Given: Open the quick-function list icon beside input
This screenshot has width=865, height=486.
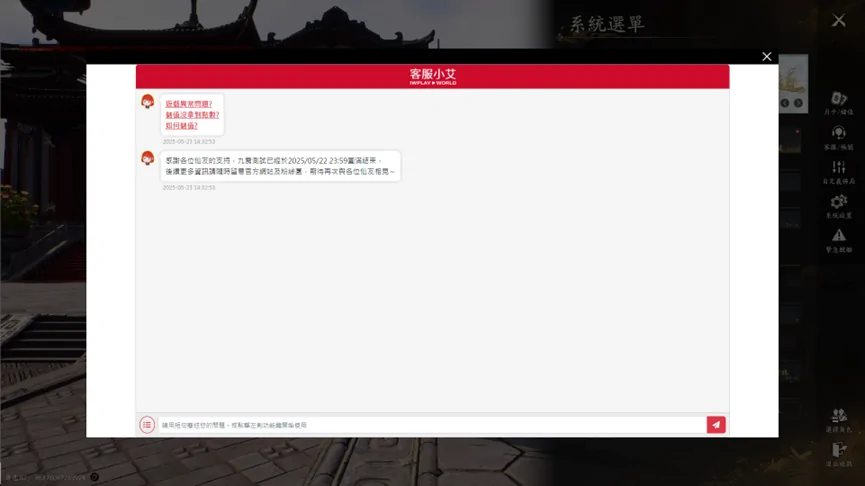Looking at the screenshot, I should 147,425.
